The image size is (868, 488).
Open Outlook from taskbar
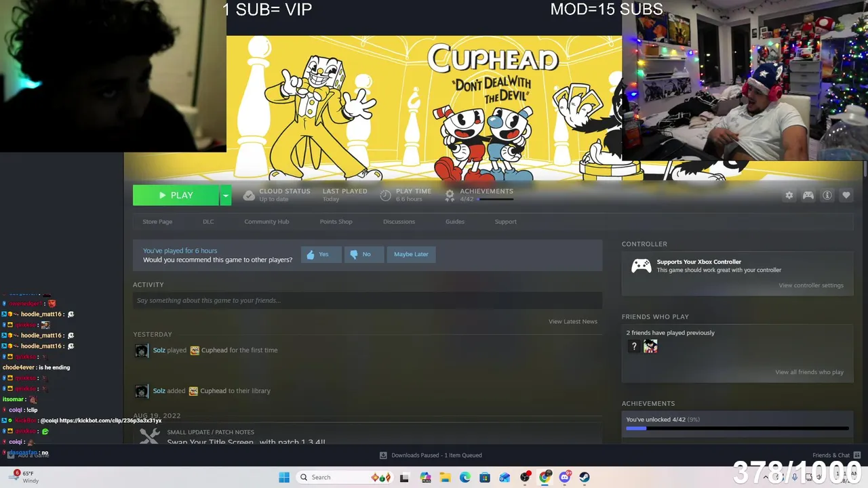coord(505,477)
